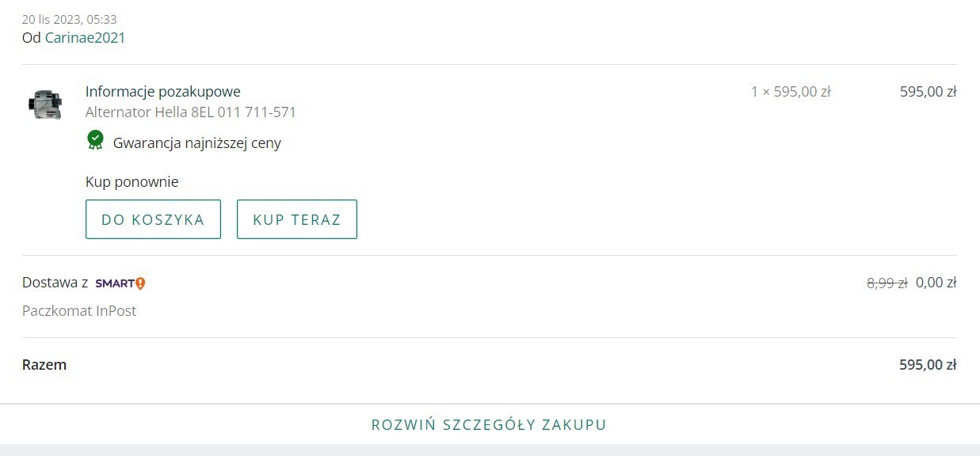Click the 0,00 zł delivery cost
980x456 pixels.
[x=936, y=283]
